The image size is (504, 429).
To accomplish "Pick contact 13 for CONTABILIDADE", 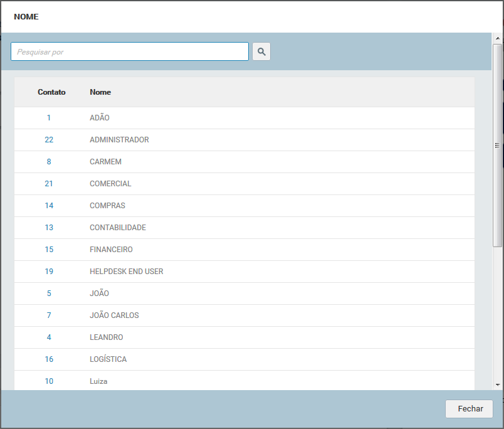I will click(x=49, y=228).
